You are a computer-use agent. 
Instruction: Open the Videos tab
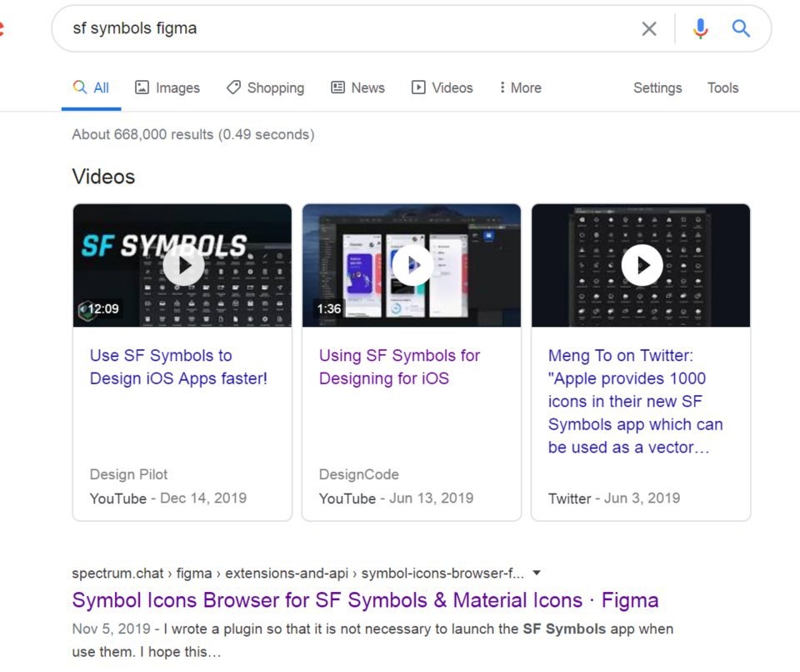442,88
